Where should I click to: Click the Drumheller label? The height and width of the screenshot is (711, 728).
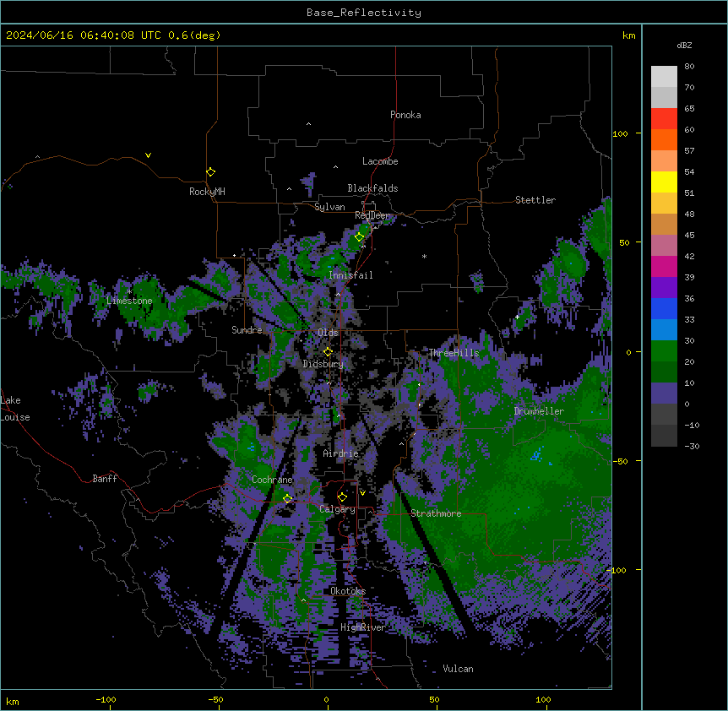click(539, 411)
